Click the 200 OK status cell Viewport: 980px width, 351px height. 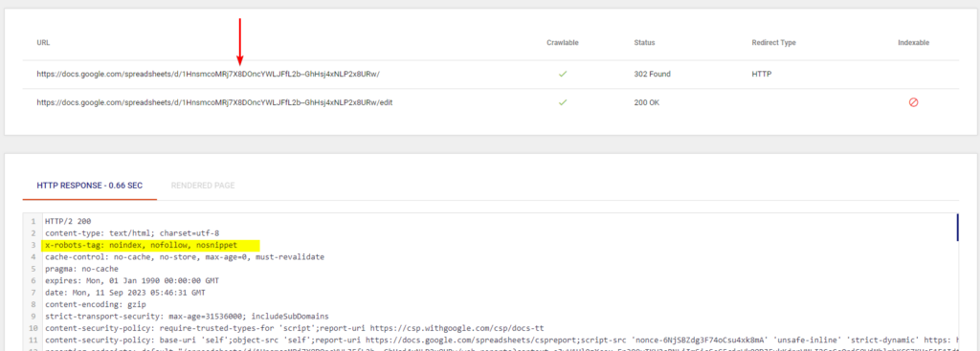click(646, 102)
